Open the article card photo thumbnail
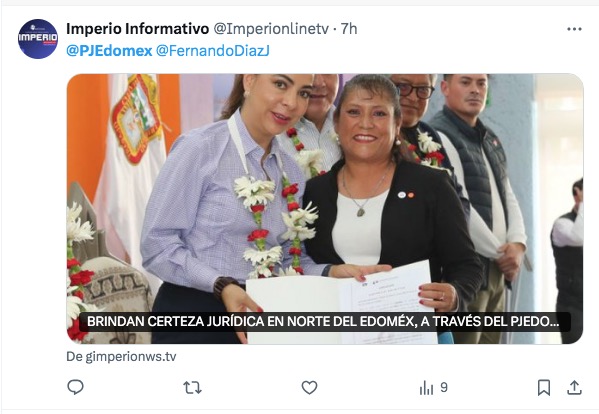The height and width of the screenshot is (414, 599). point(325,209)
